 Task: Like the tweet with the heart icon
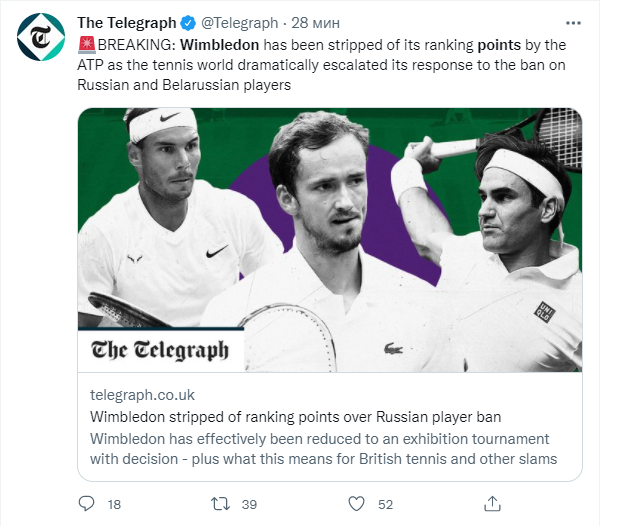tap(356, 503)
